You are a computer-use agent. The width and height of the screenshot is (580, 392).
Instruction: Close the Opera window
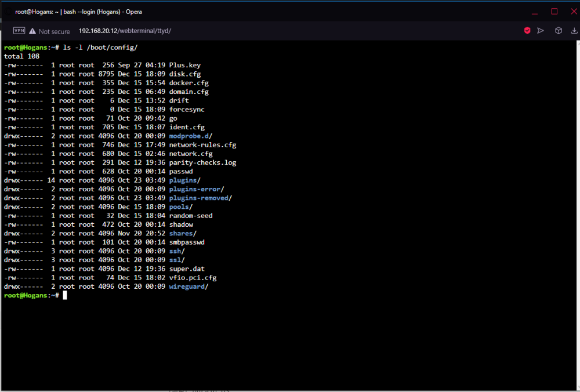click(574, 12)
